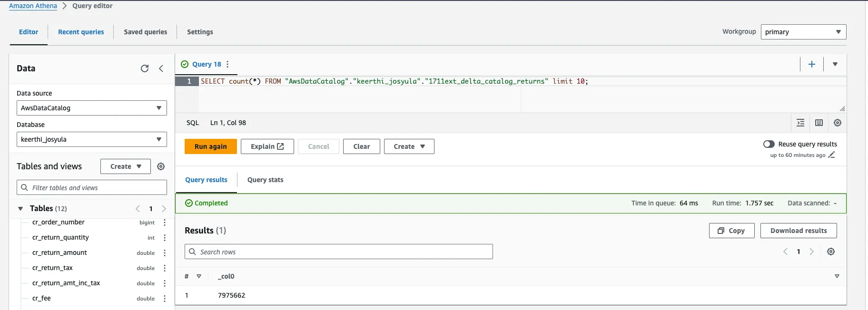Click the format query icon
Screen dimensions: 868x310
800,123
